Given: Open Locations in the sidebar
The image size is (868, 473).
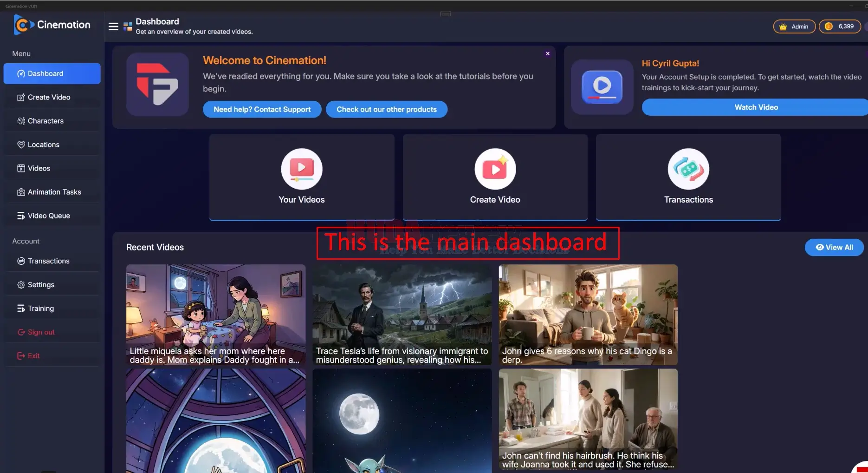Looking at the screenshot, I should (52, 145).
